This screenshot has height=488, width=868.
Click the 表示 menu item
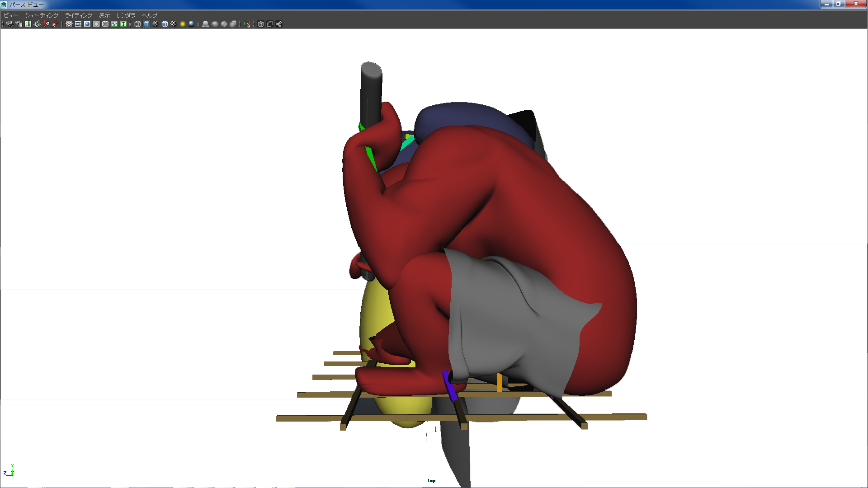[104, 15]
